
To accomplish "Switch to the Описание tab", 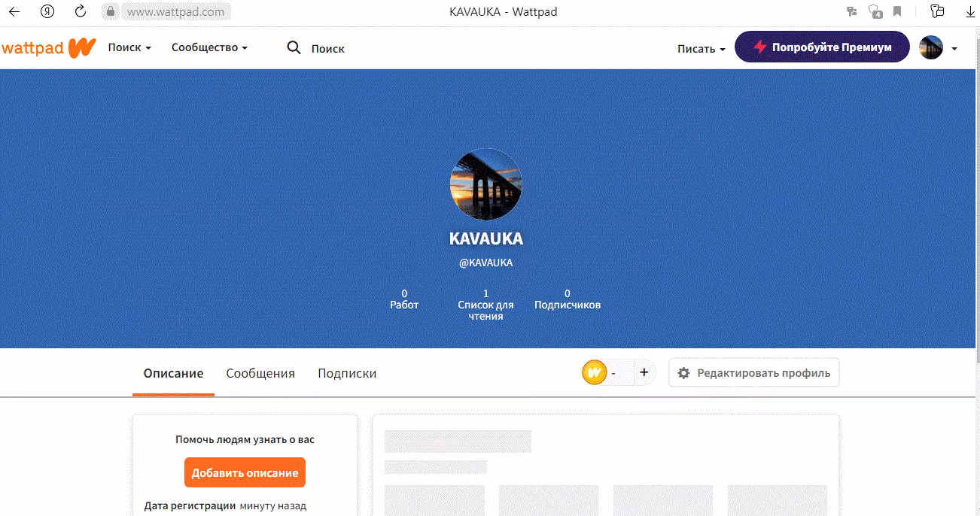I will click(x=173, y=373).
